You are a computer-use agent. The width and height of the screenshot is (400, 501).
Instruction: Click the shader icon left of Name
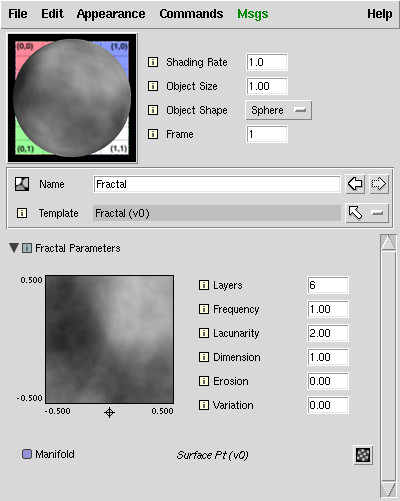[x=22, y=184]
